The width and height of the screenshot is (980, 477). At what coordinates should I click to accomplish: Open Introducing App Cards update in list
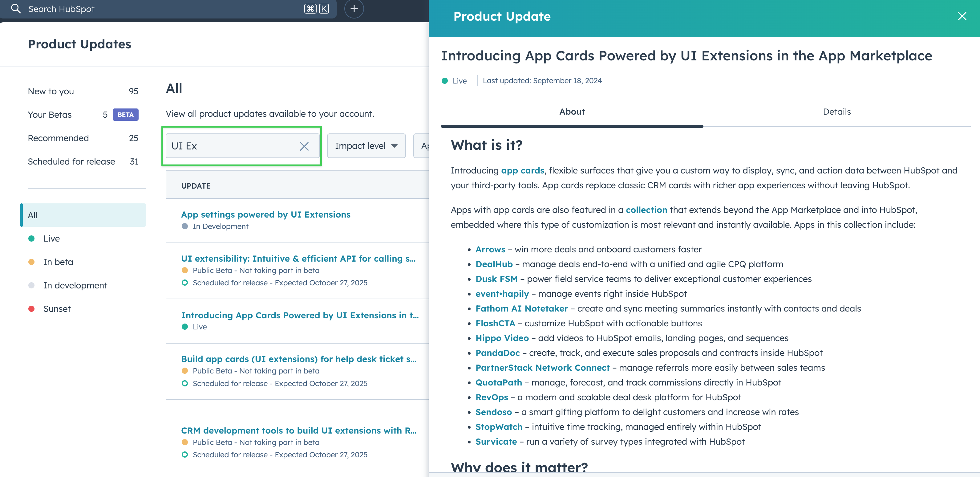300,315
